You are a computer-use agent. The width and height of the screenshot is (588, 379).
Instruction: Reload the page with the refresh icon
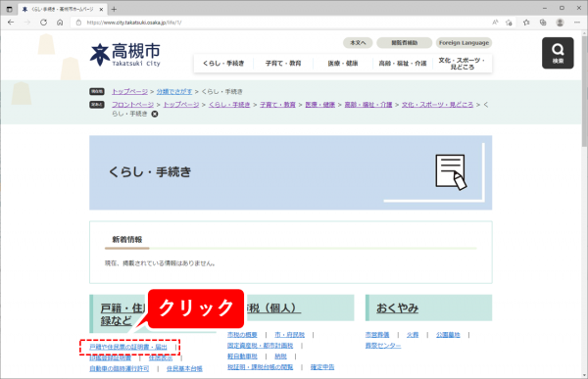coord(43,23)
